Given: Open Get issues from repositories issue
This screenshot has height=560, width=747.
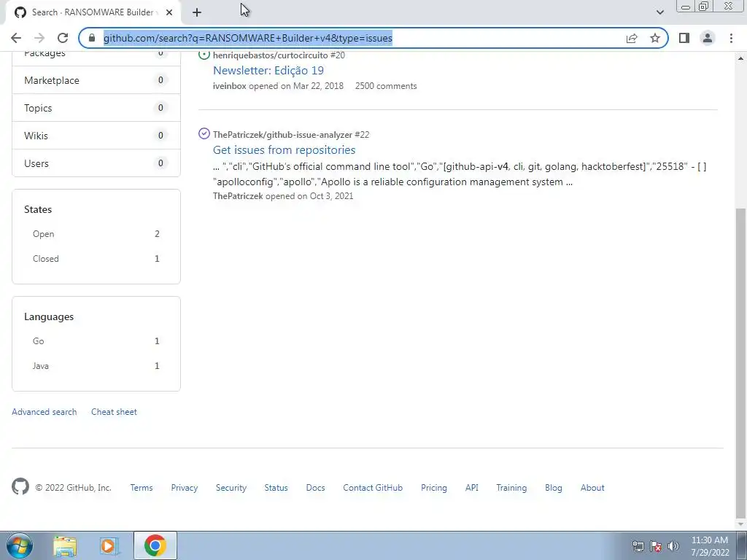Looking at the screenshot, I should coord(284,150).
